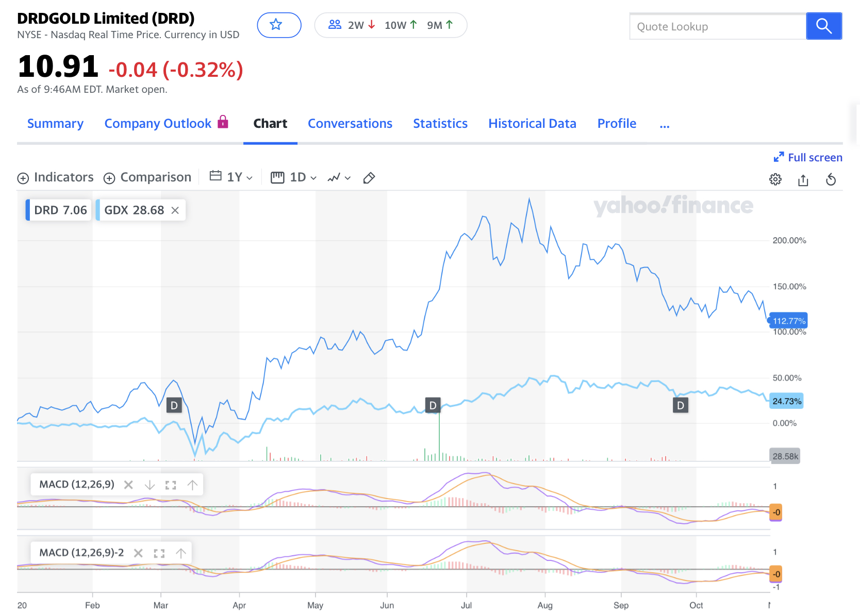Select the draw pencil tool

[x=369, y=178]
